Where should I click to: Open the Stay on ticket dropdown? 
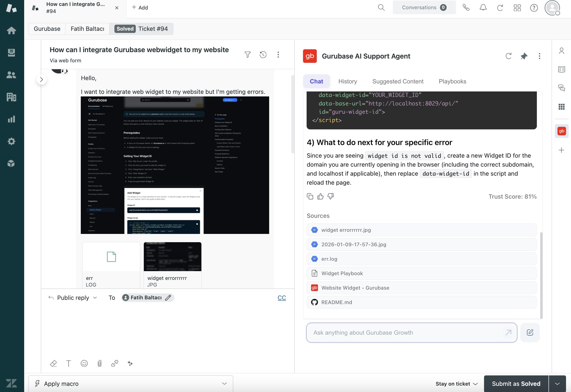coord(456,383)
